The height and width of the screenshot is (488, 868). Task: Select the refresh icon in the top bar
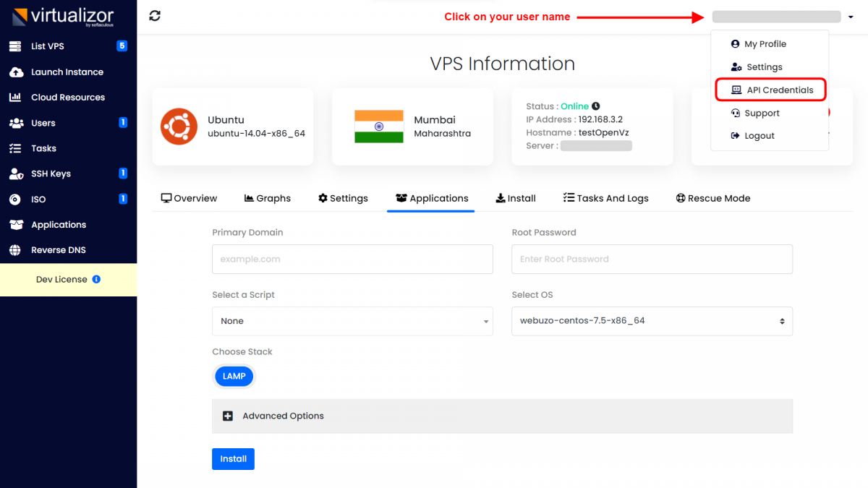click(154, 14)
